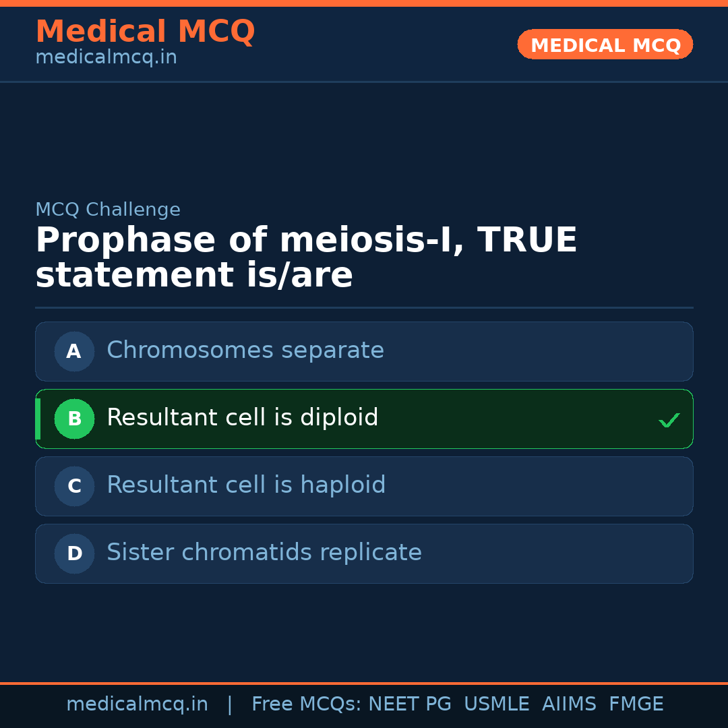The image size is (728, 728).
Task: Select answer 'Resultant cell is haploid'
Action: (246, 485)
